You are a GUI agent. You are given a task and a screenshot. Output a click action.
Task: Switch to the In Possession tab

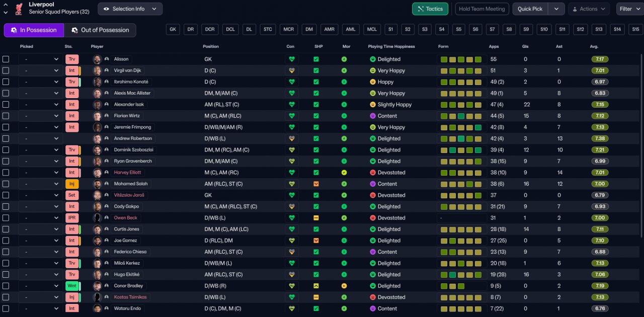pos(34,30)
